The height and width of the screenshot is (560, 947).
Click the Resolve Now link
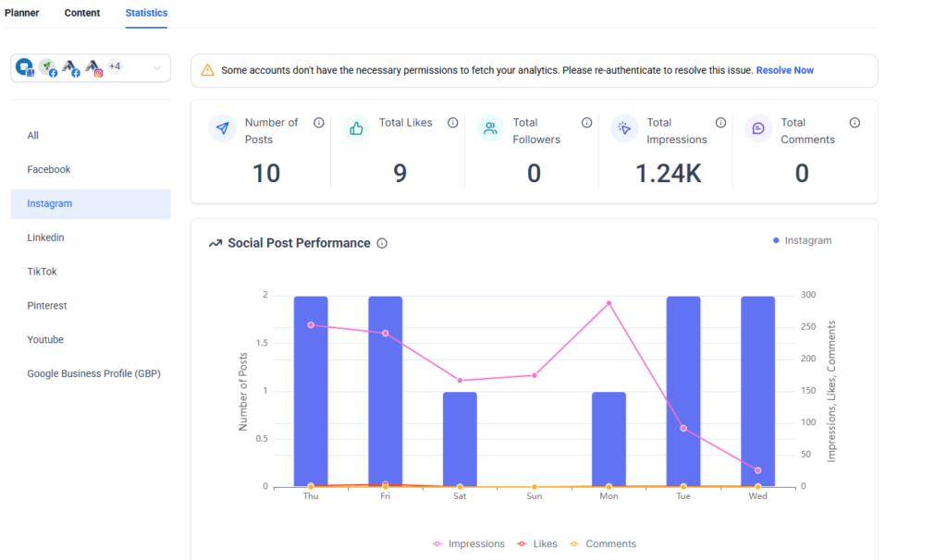point(784,70)
